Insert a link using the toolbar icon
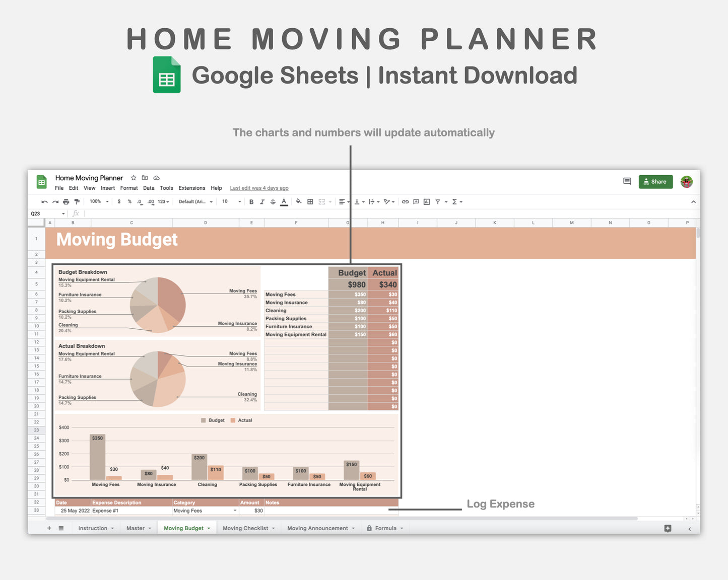This screenshot has height=580, width=728. click(x=406, y=201)
